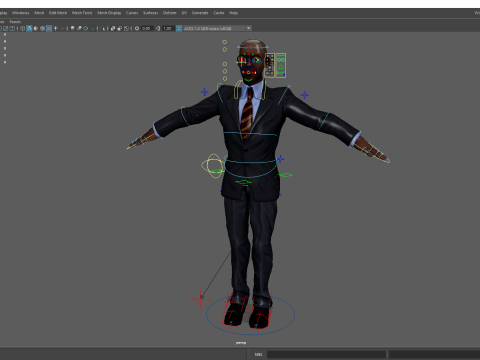Open the Deform menu
480x360 pixels.
click(169, 13)
